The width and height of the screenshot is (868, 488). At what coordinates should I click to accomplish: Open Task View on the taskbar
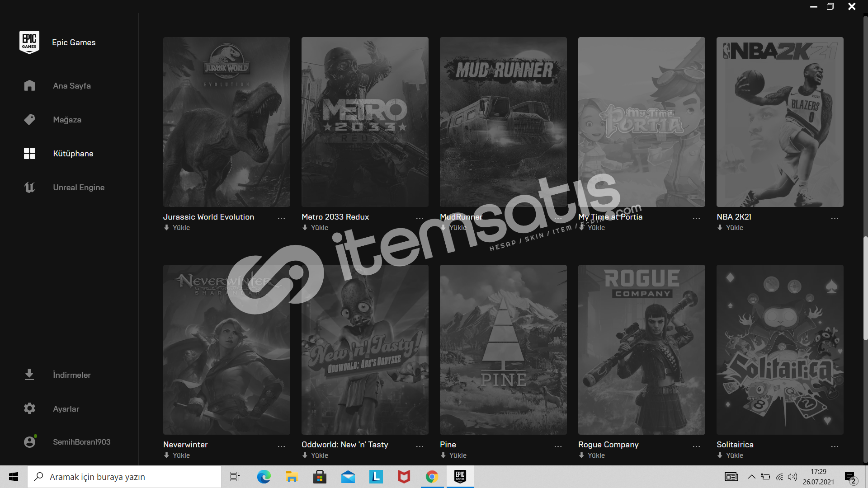coord(235,477)
